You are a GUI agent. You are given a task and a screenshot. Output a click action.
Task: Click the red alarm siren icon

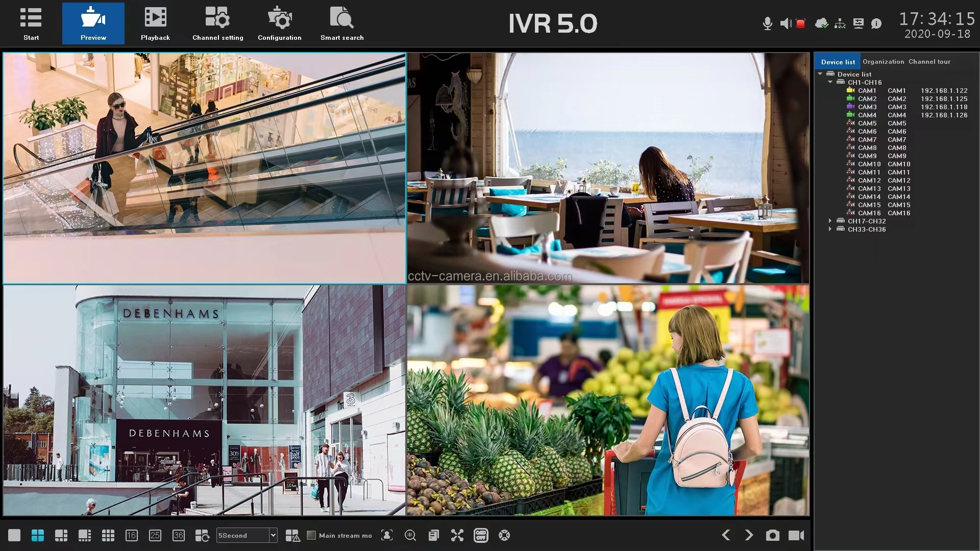(x=801, y=23)
